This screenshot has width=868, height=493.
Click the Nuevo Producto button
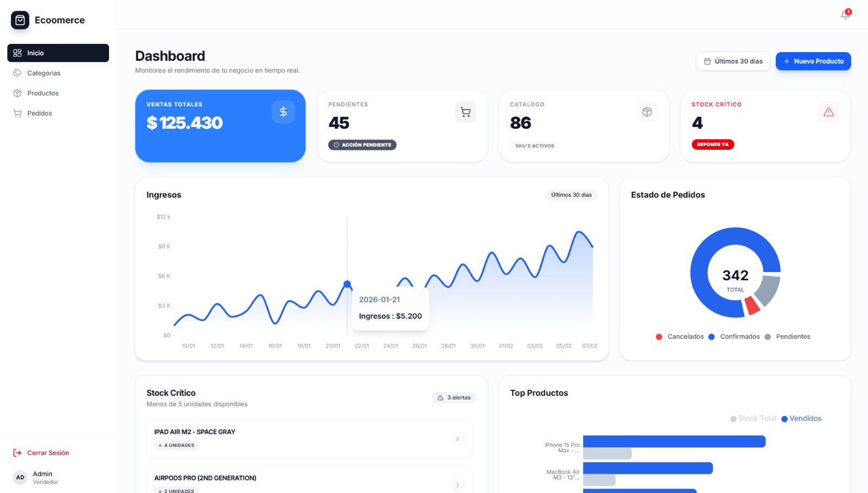(x=813, y=61)
